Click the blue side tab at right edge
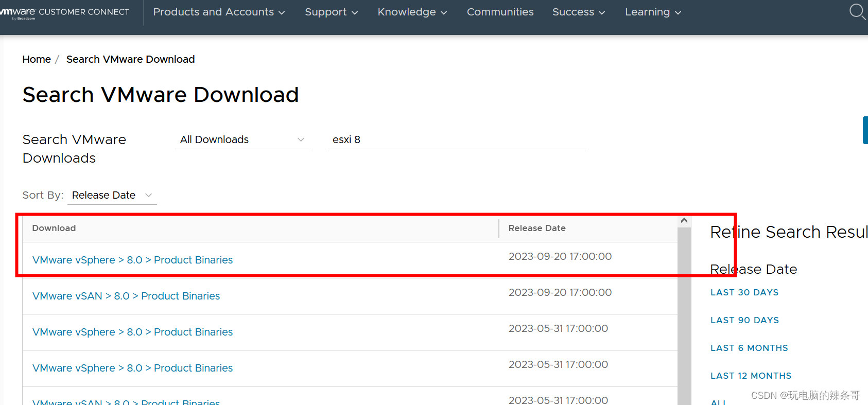Image resolution: width=868 pixels, height=405 pixels. [x=865, y=130]
